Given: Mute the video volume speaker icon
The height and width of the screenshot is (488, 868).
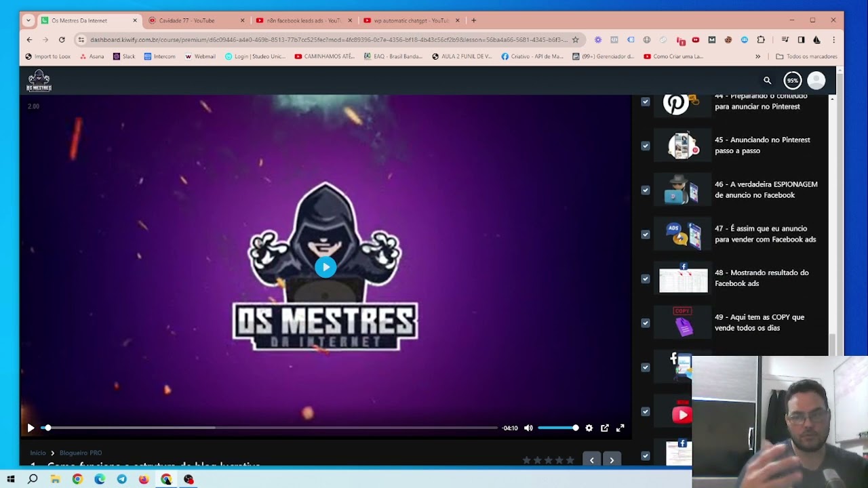Looking at the screenshot, I should 528,428.
